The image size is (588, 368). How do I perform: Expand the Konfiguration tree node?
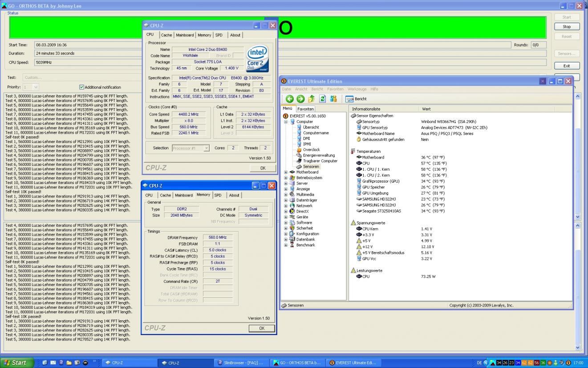click(286, 234)
